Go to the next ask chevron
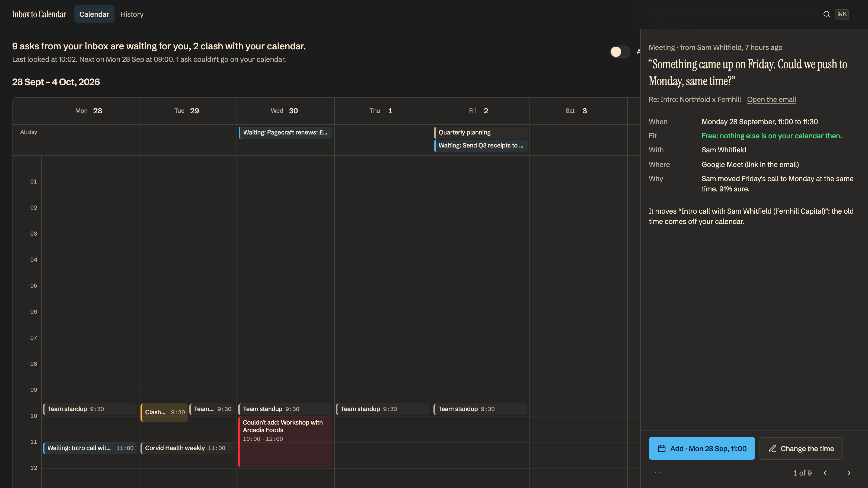The width and height of the screenshot is (868, 488). click(x=849, y=473)
